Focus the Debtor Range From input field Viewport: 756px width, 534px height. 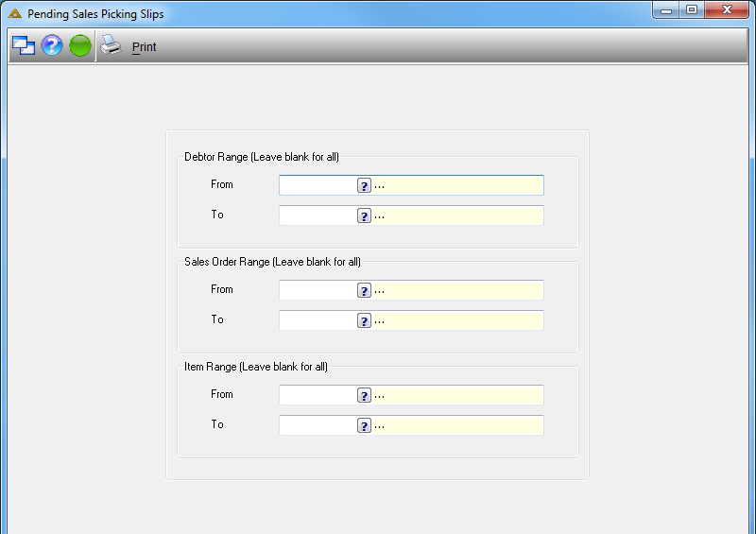click(318, 185)
